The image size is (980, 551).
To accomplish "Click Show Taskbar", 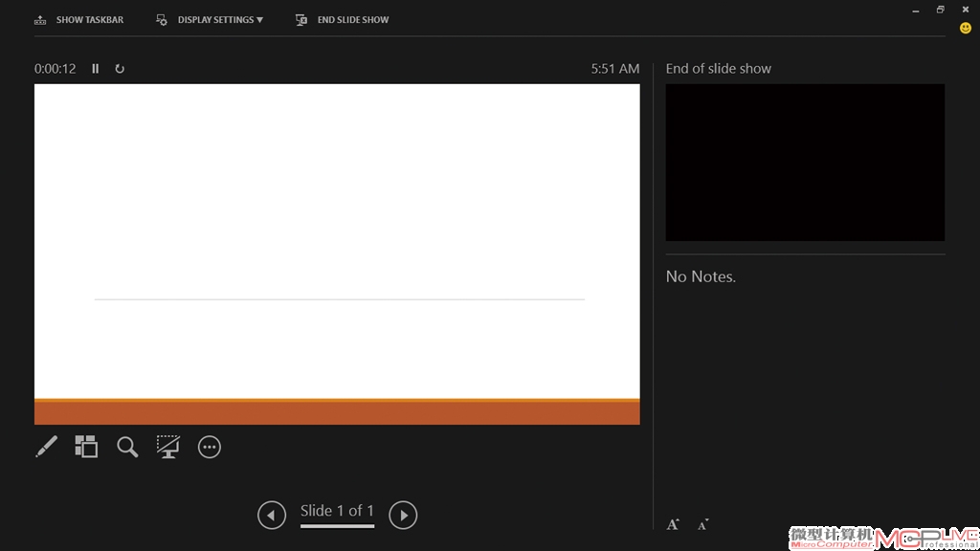I will [x=78, y=20].
